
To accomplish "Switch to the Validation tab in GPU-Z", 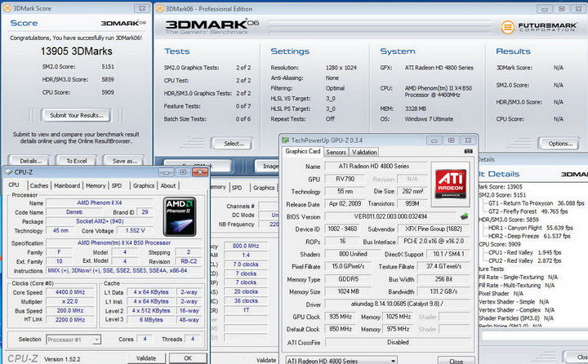I will 364,152.
